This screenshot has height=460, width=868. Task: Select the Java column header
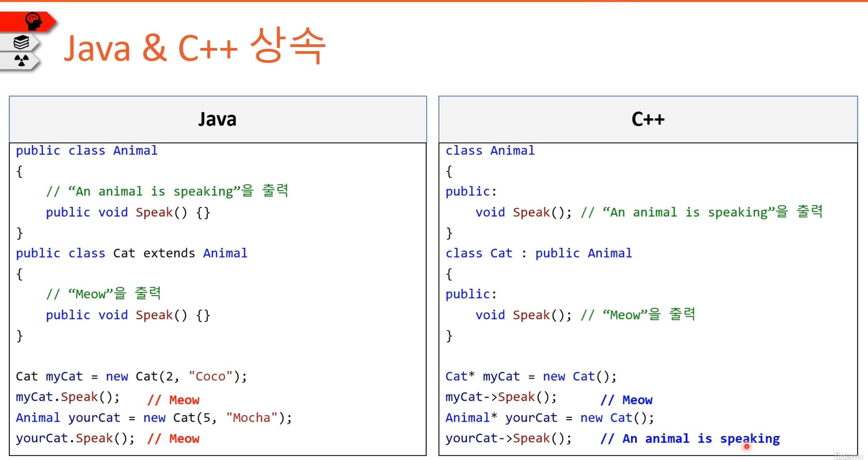[217, 119]
